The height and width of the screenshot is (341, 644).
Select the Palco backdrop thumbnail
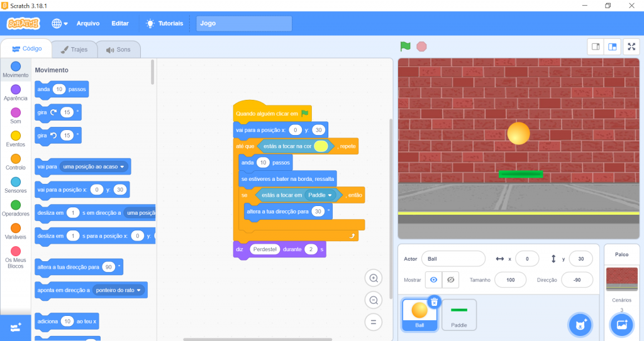(622, 279)
